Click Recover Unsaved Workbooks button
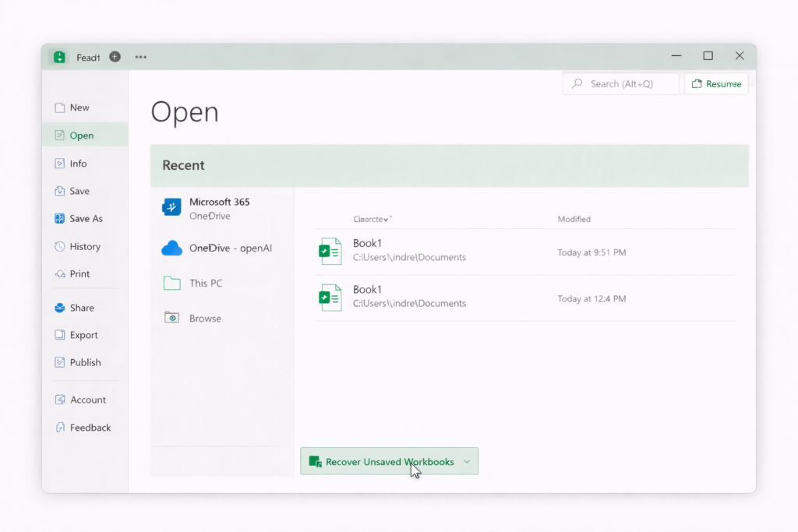The width and height of the screenshot is (798, 532). point(390,461)
